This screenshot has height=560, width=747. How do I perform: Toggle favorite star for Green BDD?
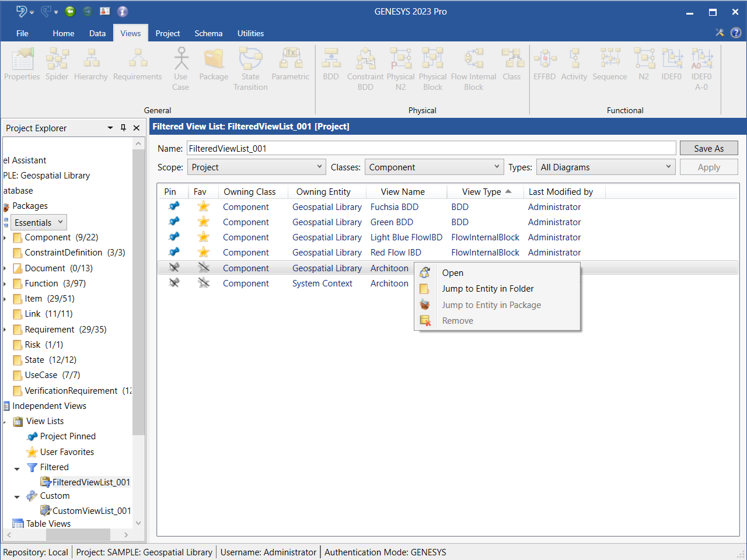[203, 222]
